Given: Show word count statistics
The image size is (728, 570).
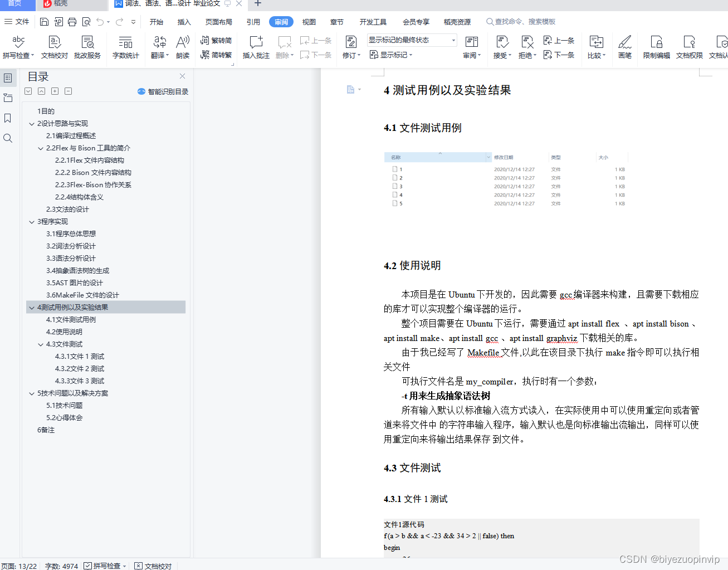Looking at the screenshot, I should click(x=126, y=47).
